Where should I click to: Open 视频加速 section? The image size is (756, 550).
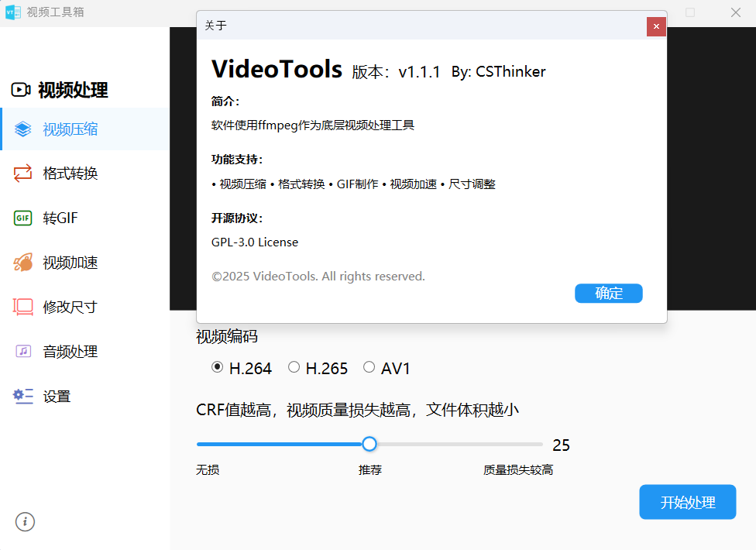85,263
